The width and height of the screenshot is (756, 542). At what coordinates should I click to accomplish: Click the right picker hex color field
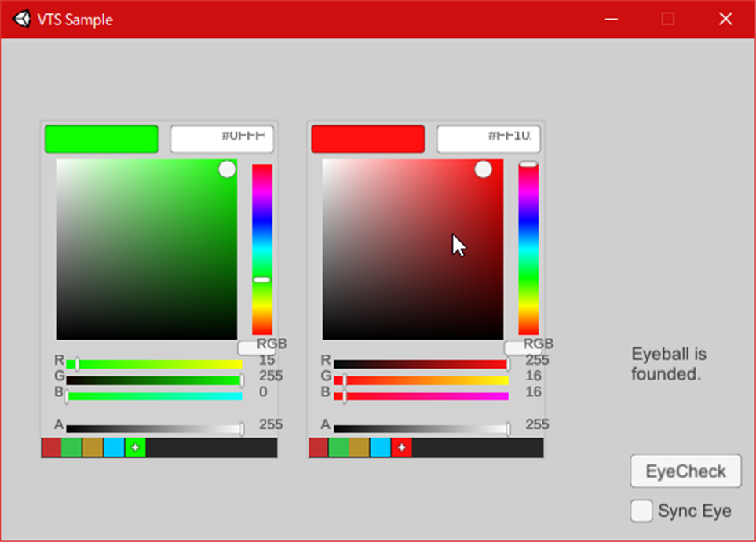(x=488, y=139)
